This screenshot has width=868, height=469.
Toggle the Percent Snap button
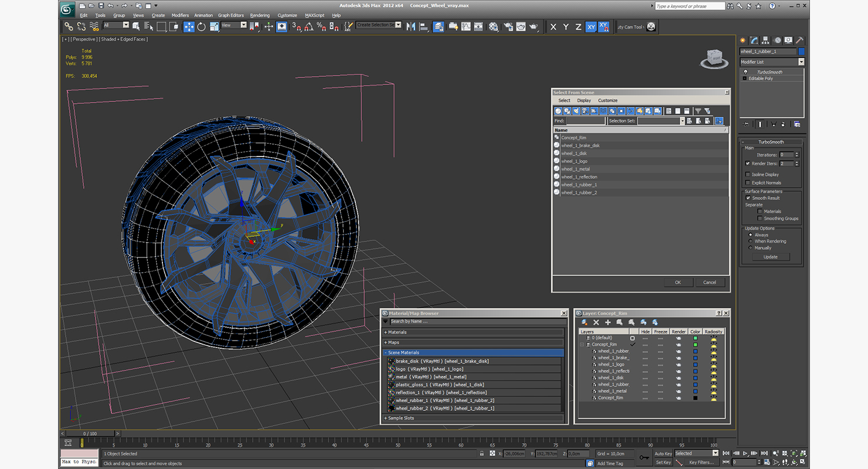point(321,26)
